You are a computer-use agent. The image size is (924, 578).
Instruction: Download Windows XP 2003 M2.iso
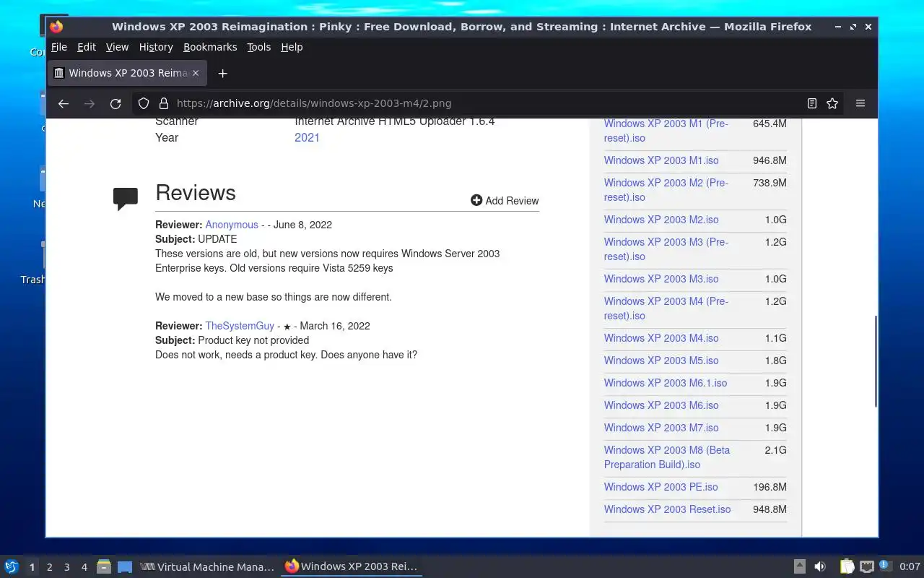tap(661, 220)
